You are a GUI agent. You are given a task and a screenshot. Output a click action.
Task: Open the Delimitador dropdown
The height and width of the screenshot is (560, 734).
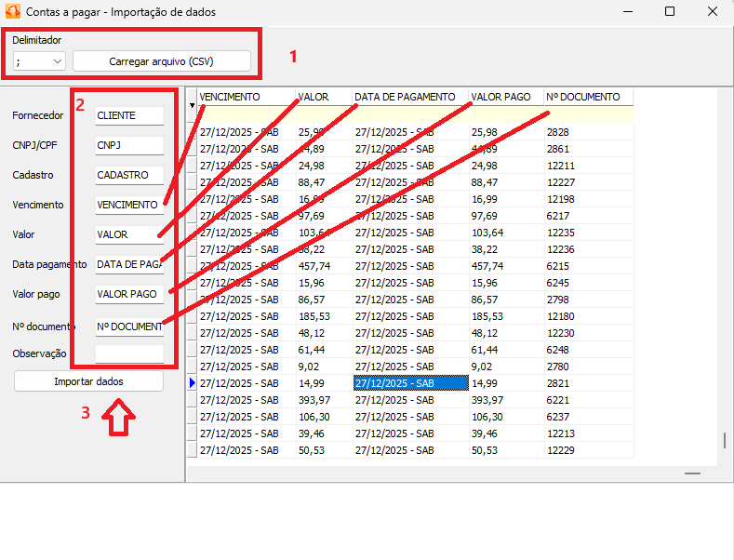(x=40, y=60)
